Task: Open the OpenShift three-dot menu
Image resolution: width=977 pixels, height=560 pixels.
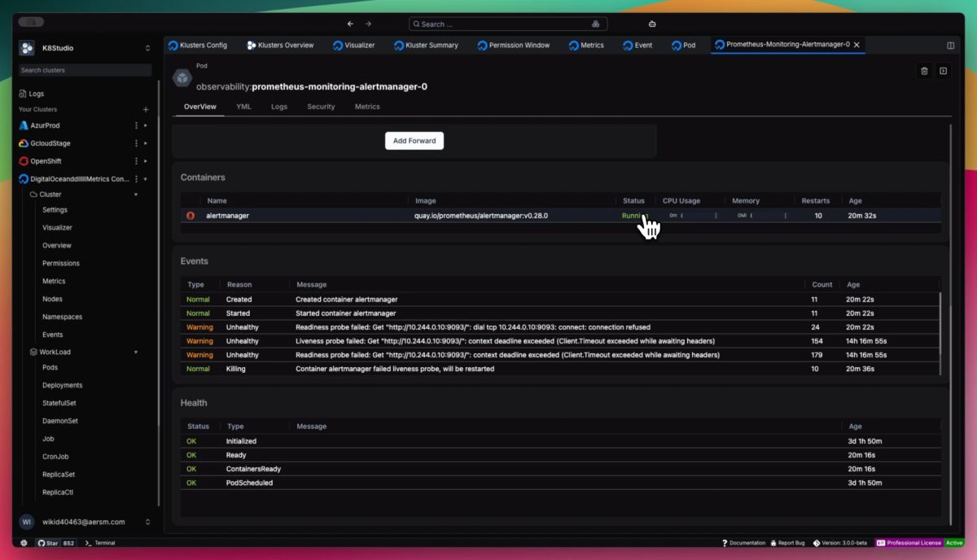Action: [136, 161]
